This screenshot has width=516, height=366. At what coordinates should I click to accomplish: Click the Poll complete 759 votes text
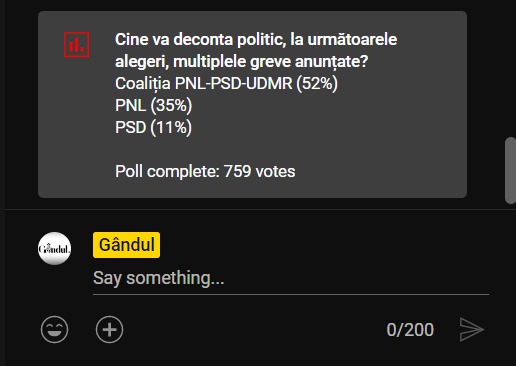(205, 171)
